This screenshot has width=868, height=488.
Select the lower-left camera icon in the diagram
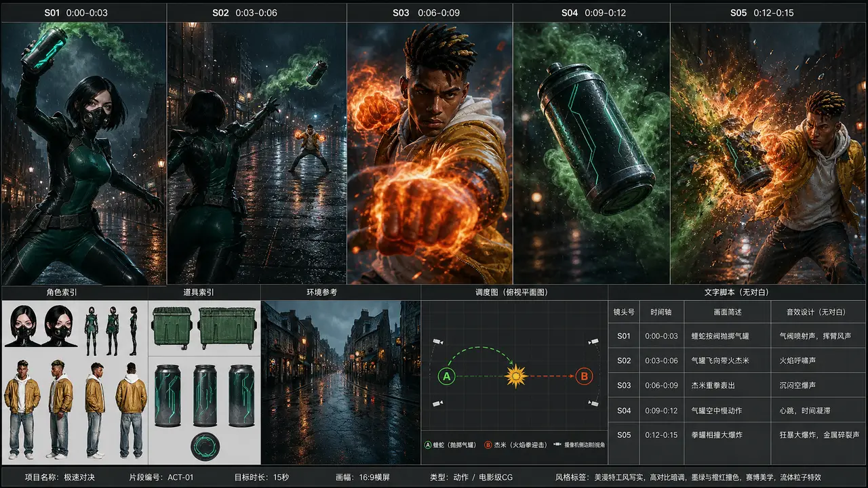(437, 404)
